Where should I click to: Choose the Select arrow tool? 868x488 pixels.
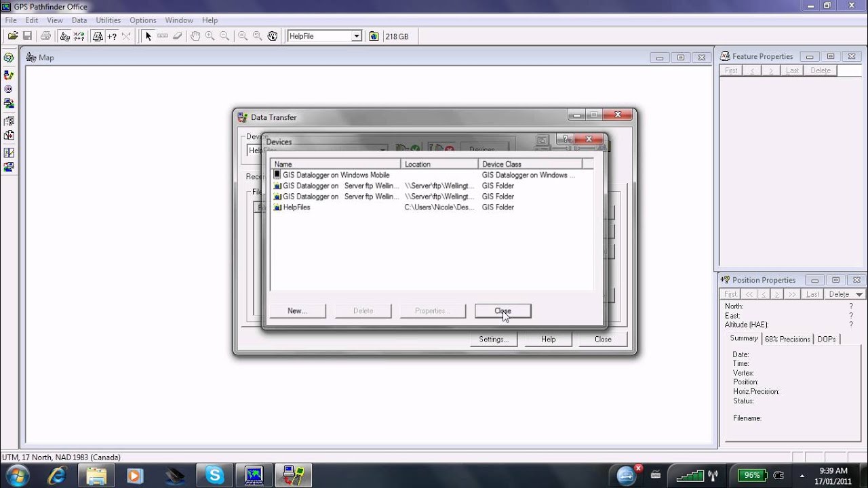[149, 36]
